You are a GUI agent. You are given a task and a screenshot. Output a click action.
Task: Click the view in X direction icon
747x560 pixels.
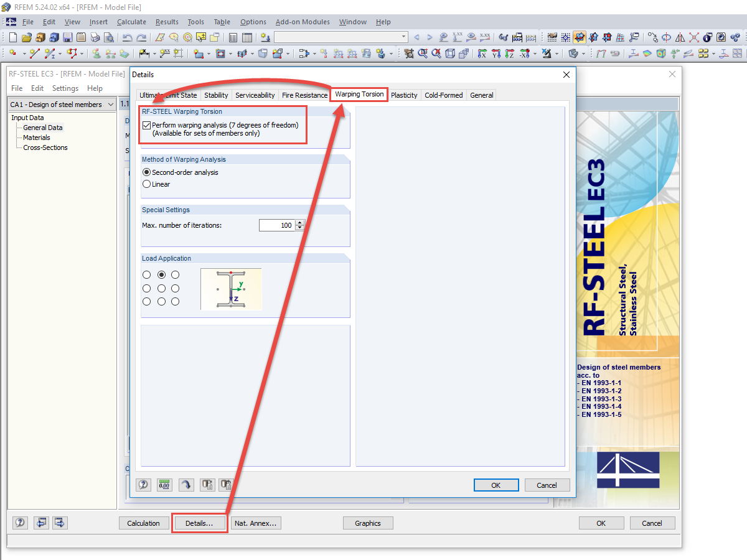[x=482, y=54]
